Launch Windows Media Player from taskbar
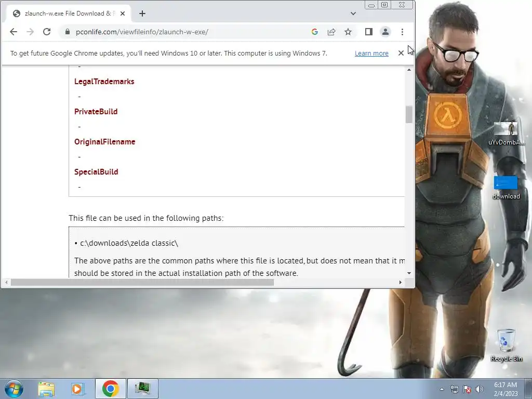This screenshot has height=399, width=532. point(78,389)
